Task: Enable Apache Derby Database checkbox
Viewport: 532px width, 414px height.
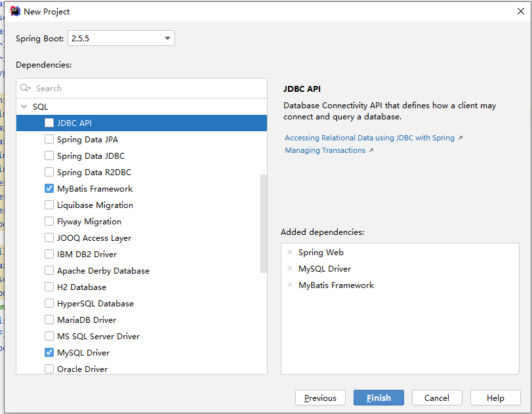Action: coord(49,270)
